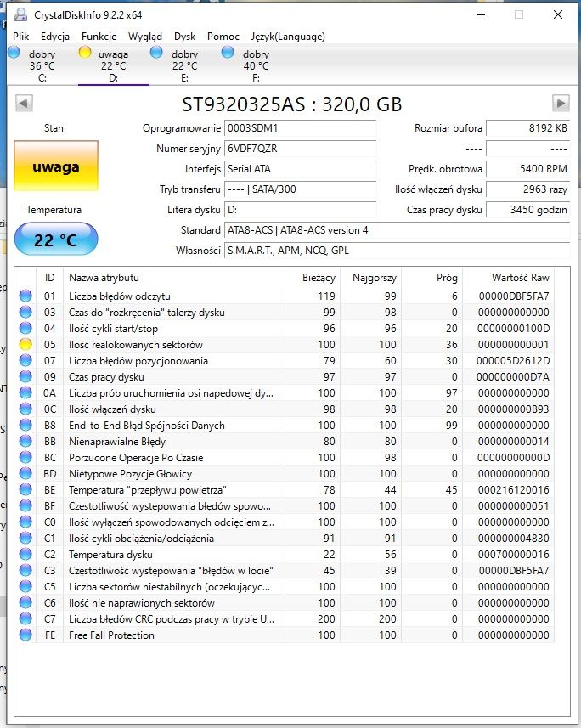Select the blue status icon for disk E:

pos(156,52)
